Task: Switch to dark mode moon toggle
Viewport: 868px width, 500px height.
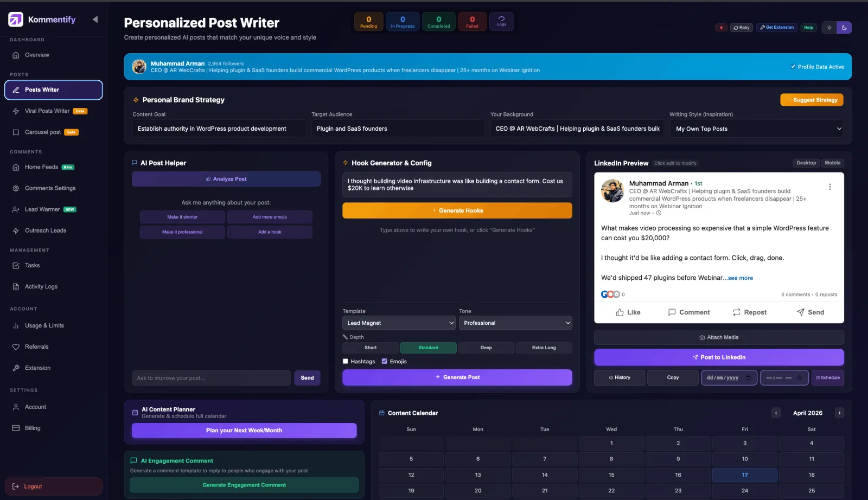Action: (844, 28)
